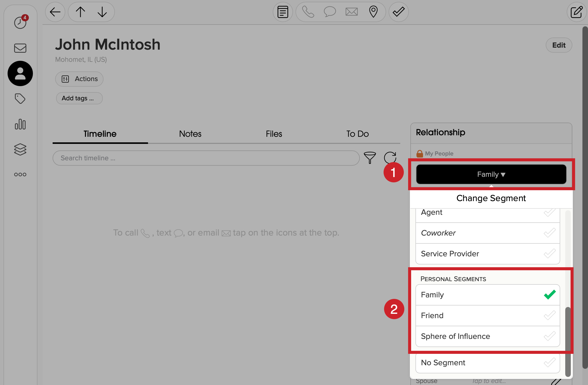Click the Edit button for John McIntosh
The width and height of the screenshot is (588, 385).
tap(559, 45)
